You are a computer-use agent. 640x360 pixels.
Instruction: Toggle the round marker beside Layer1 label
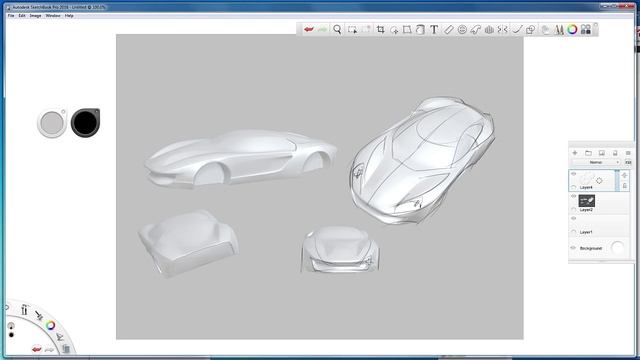574,232
